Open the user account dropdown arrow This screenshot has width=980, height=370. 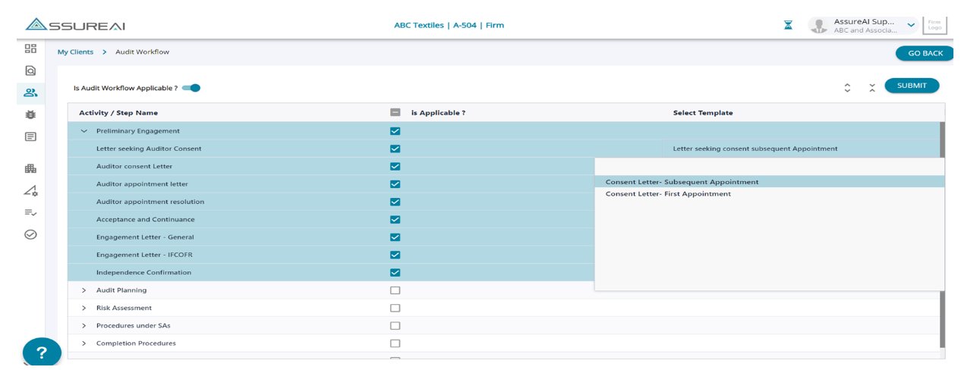tap(911, 26)
